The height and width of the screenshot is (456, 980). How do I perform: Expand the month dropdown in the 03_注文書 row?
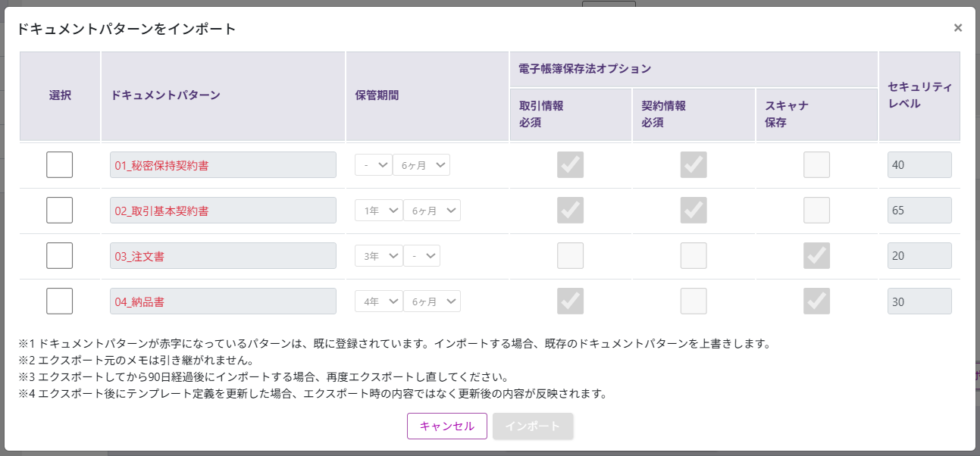421,256
